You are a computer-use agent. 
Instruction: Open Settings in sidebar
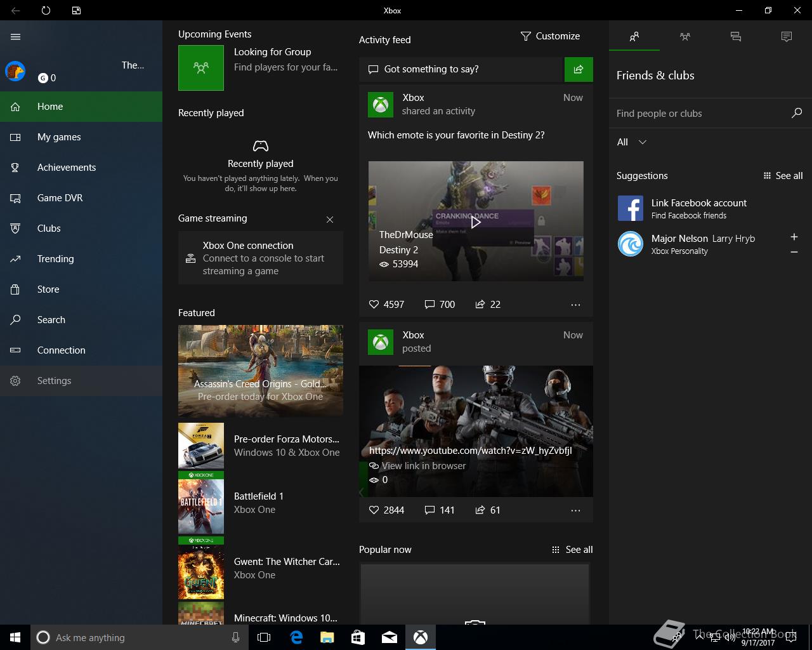point(81,381)
